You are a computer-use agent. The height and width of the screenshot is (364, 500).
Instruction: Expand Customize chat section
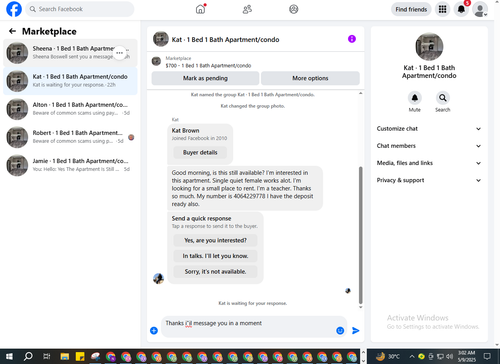tap(429, 129)
